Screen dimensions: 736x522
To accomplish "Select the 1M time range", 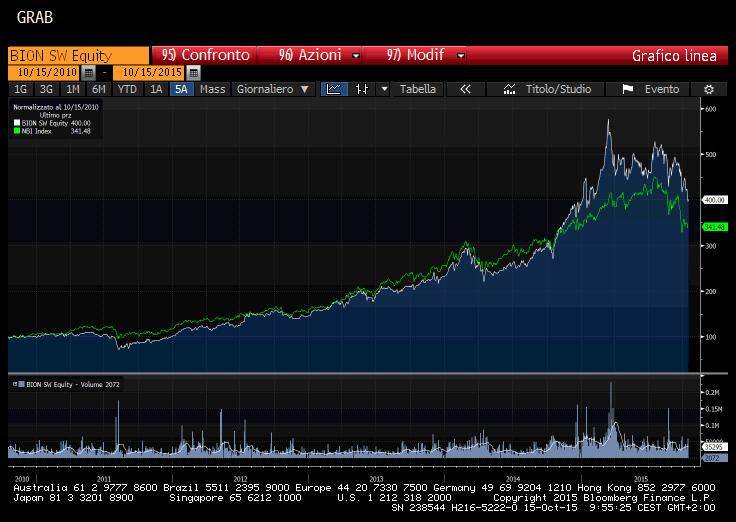I will [72, 89].
